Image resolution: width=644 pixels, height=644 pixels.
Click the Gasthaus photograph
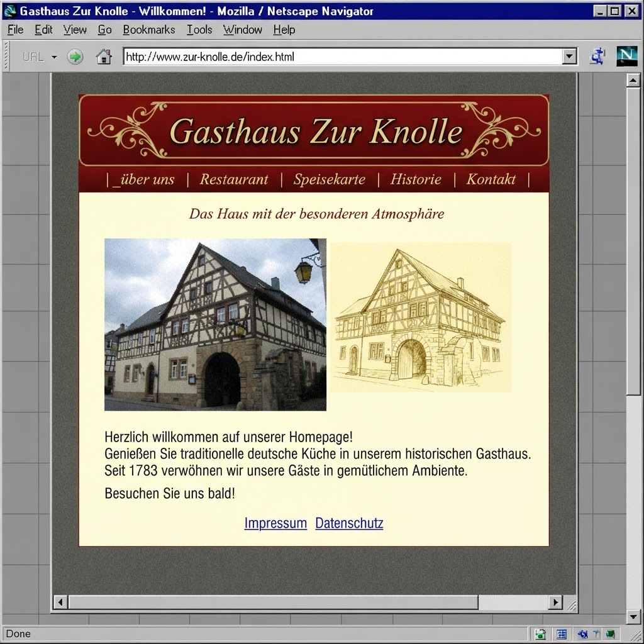coord(215,325)
